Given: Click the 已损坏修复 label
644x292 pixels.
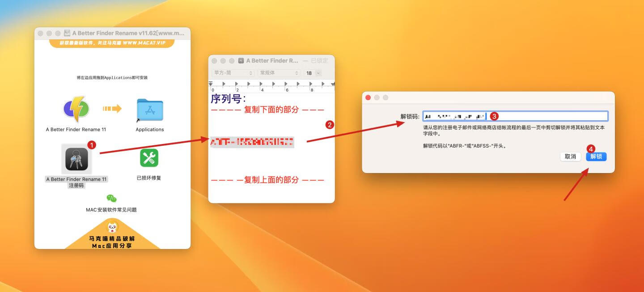Looking at the screenshot, I should point(149,178).
